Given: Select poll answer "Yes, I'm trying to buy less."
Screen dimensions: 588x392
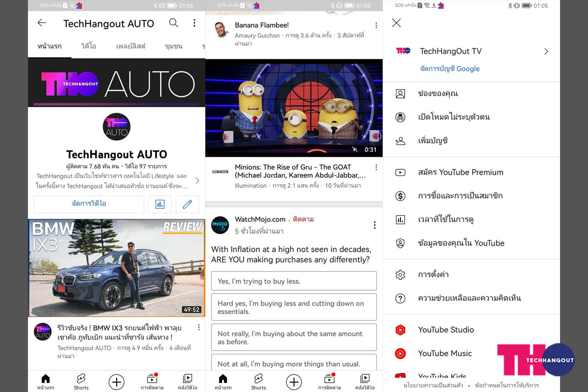Looking at the screenshot, I should tap(294, 281).
